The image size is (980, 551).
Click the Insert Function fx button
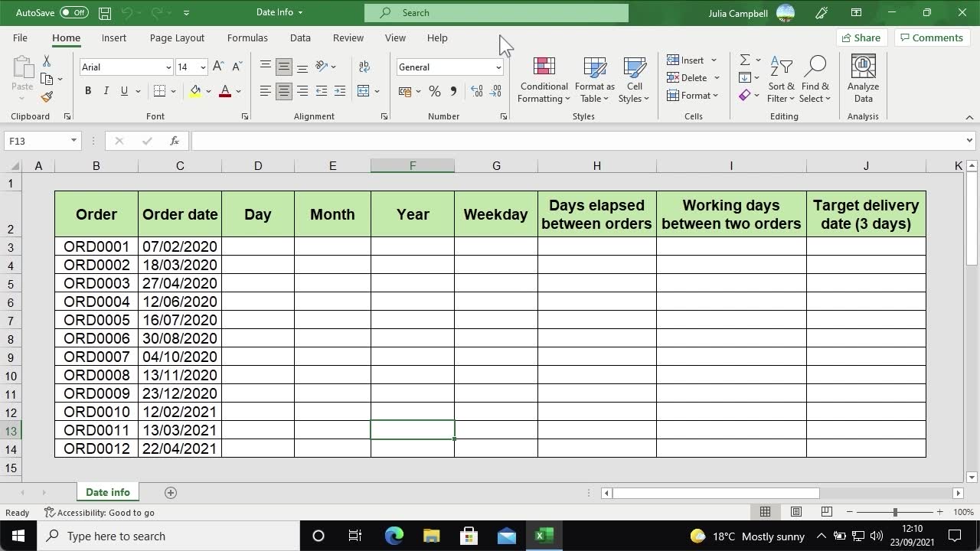[x=175, y=141]
